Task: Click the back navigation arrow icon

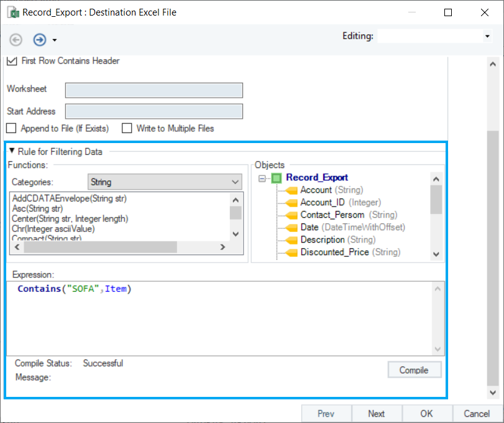Action: pos(16,40)
